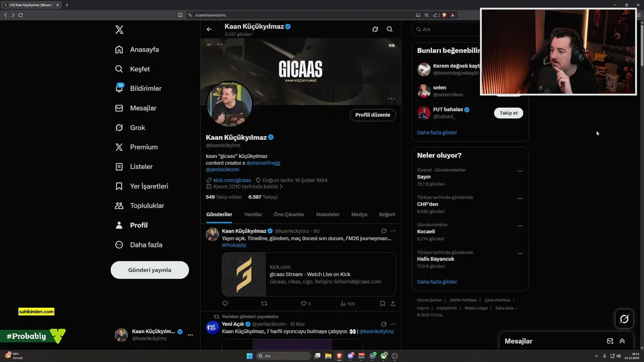Screen dimensions: 644x362
Task: Open File Explorer from taskbar
Action: [x=328, y=356]
